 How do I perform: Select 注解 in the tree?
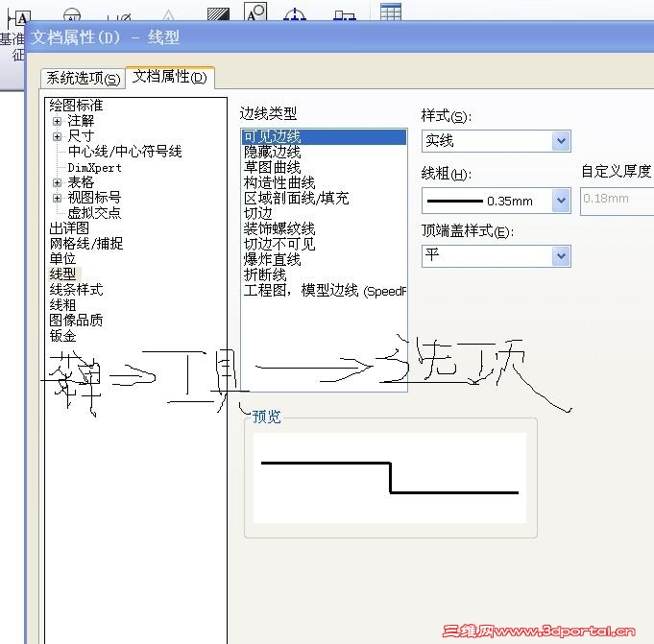81,121
